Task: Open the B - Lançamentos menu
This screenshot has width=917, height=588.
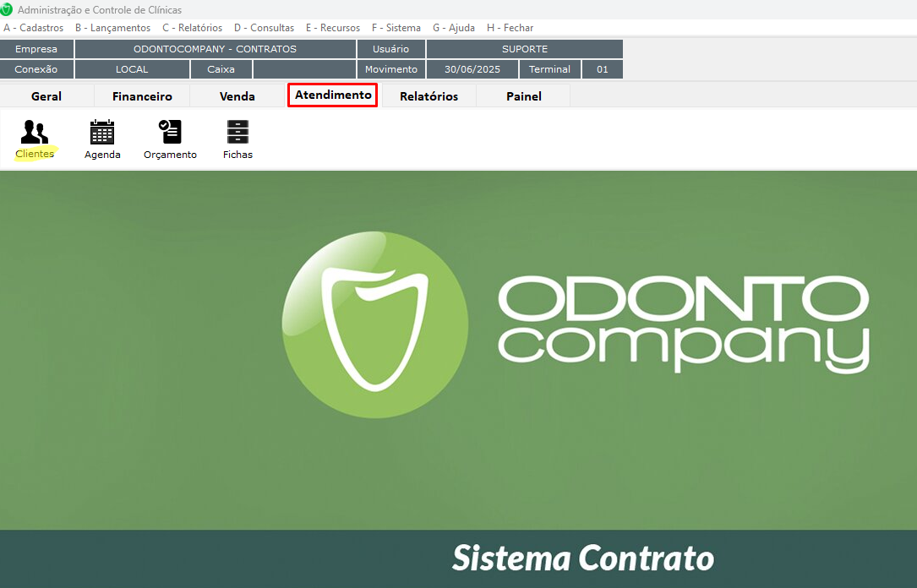Action: tap(113, 28)
